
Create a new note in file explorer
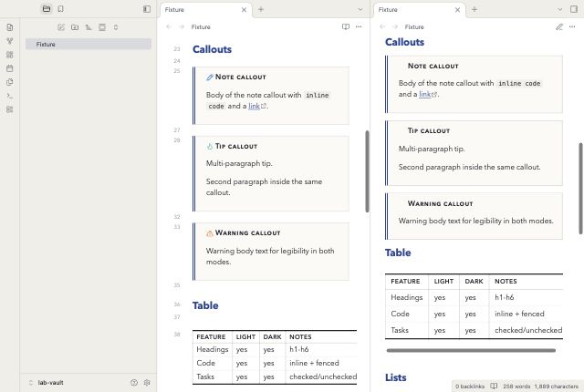tap(61, 27)
